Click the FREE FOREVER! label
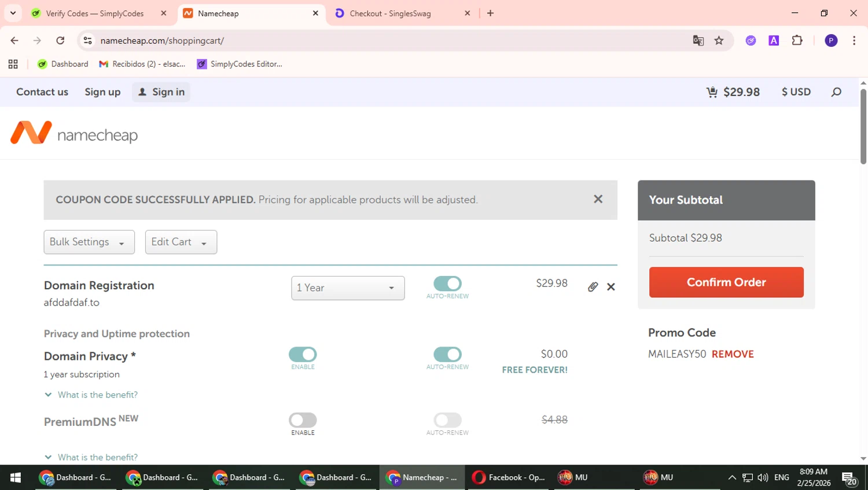This screenshot has width=868, height=490. (535, 370)
